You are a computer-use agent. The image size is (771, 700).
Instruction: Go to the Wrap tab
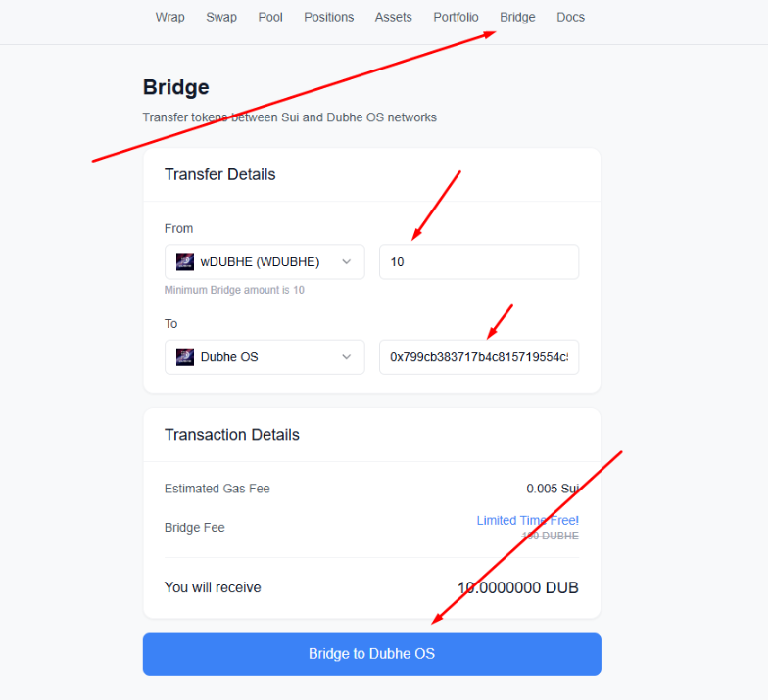pyautogui.click(x=170, y=18)
